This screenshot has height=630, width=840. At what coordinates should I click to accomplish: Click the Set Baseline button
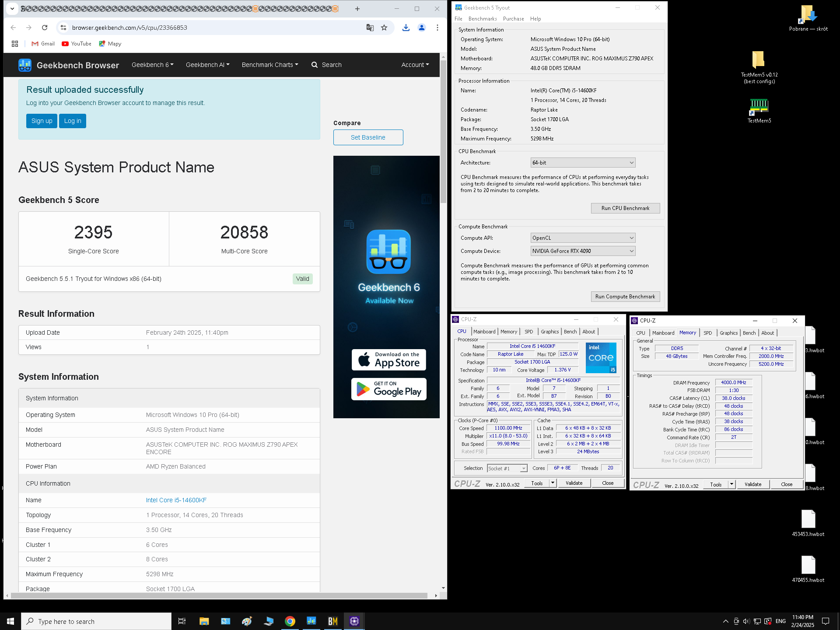click(368, 137)
